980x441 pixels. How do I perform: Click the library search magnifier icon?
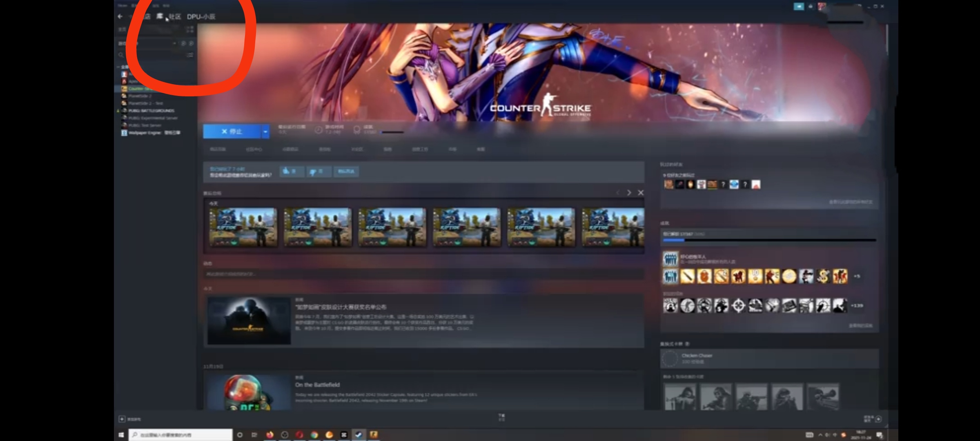click(121, 55)
